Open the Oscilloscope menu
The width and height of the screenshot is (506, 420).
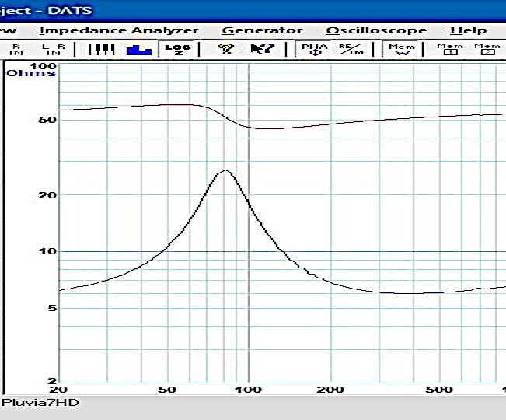[376, 30]
